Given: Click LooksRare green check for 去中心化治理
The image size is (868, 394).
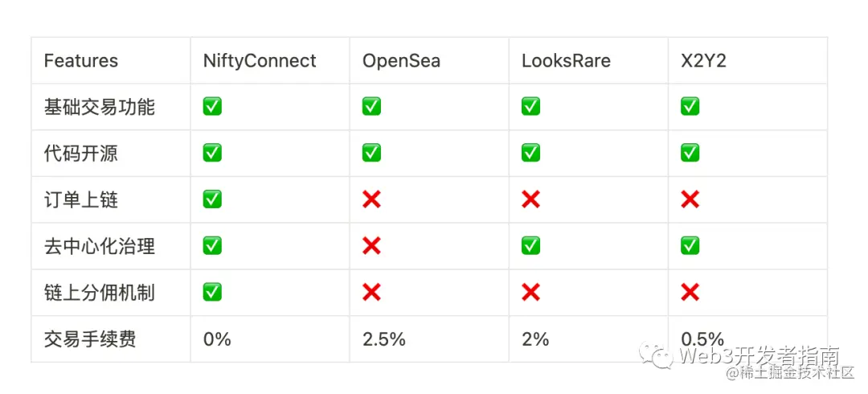Looking at the screenshot, I should click(x=530, y=246).
